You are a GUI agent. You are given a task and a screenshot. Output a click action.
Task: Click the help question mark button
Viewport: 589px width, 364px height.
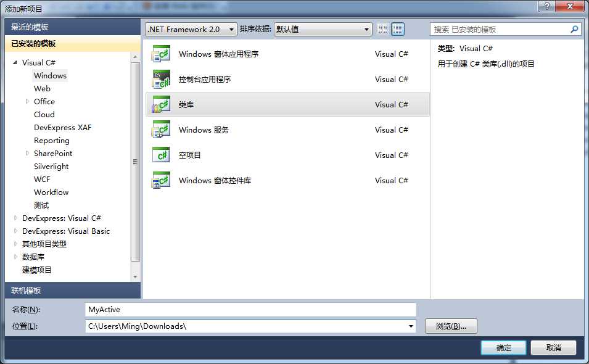point(546,6)
